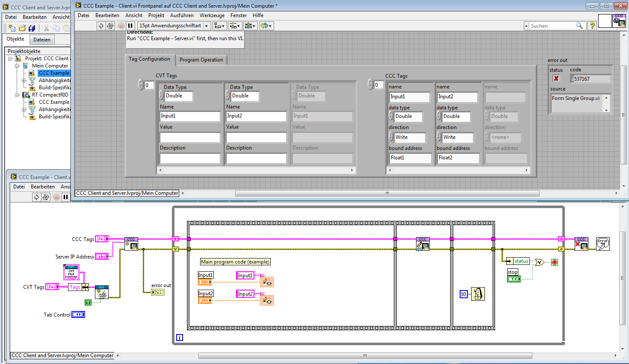
Task: Toggle the error out status indicator
Action: [556, 79]
